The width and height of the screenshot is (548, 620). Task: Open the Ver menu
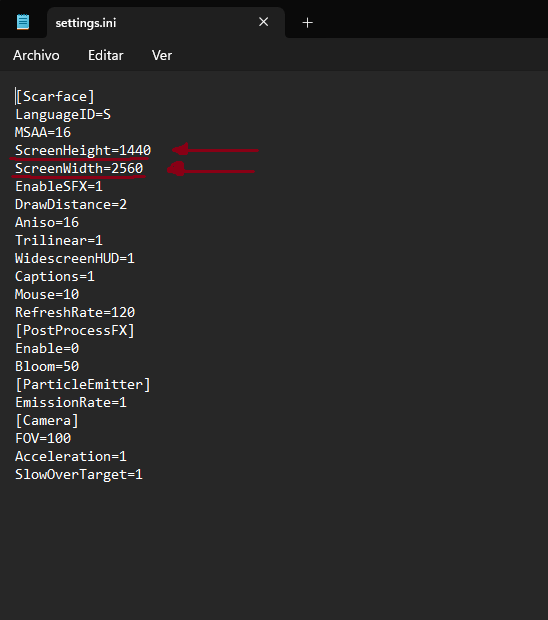(162, 55)
